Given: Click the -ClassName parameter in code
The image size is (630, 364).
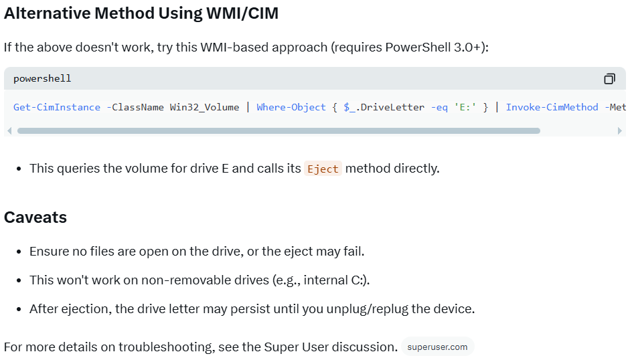Looking at the screenshot, I should pyautogui.click(x=135, y=107).
